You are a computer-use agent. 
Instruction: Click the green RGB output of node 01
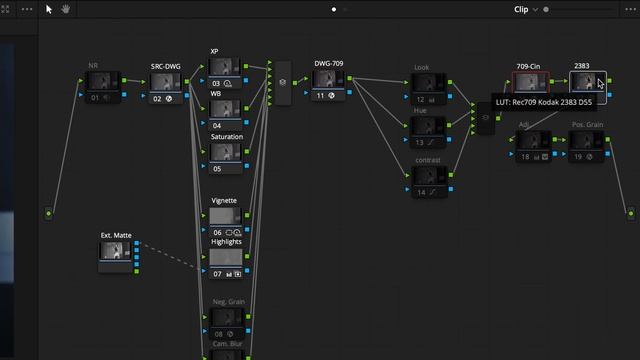(x=124, y=80)
